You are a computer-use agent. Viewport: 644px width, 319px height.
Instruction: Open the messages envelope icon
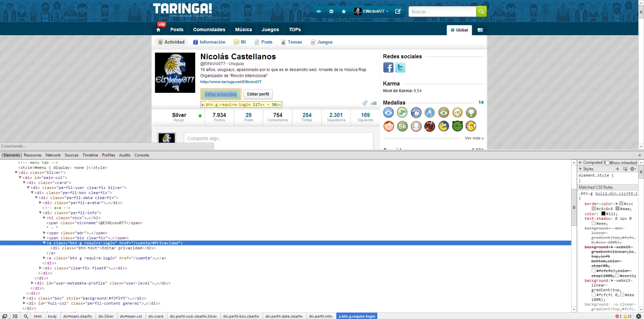pos(331,11)
